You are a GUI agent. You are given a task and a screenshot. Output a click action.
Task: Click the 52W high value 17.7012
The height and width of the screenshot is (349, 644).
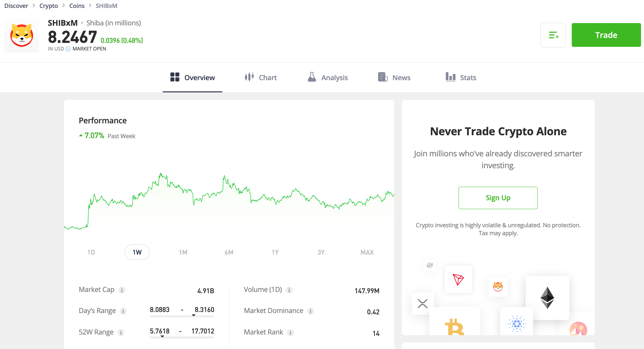click(x=203, y=331)
